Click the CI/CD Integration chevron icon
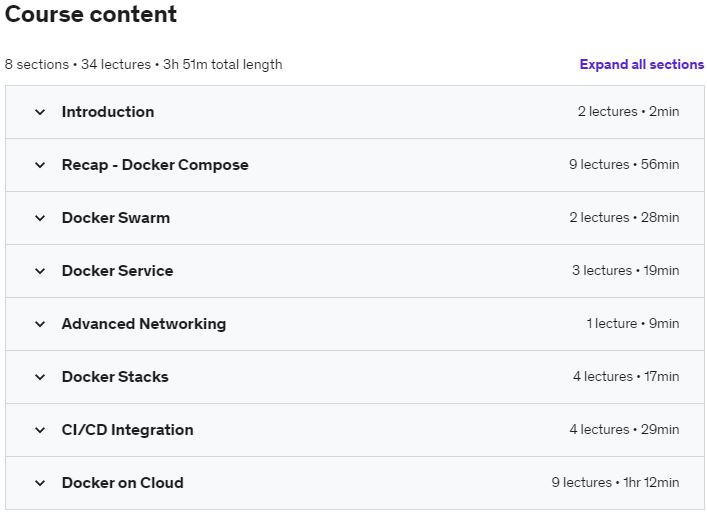Image resolution: width=707 pixels, height=512 pixels. pos(40,430)
